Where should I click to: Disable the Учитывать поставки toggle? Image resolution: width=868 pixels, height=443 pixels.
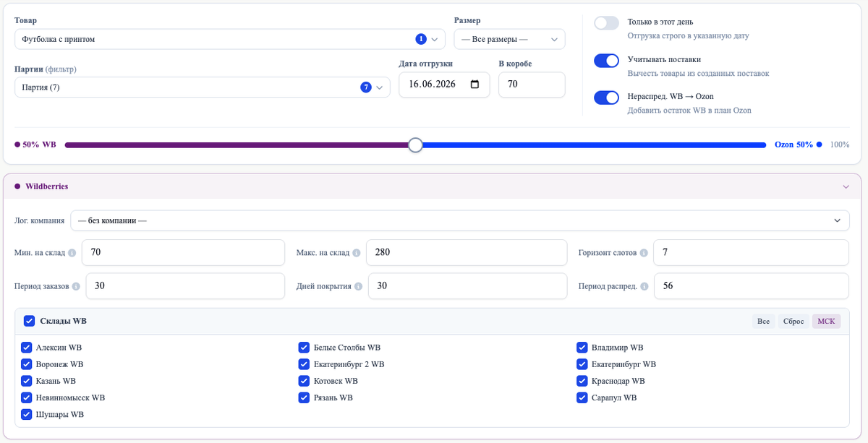click(606, 60)
